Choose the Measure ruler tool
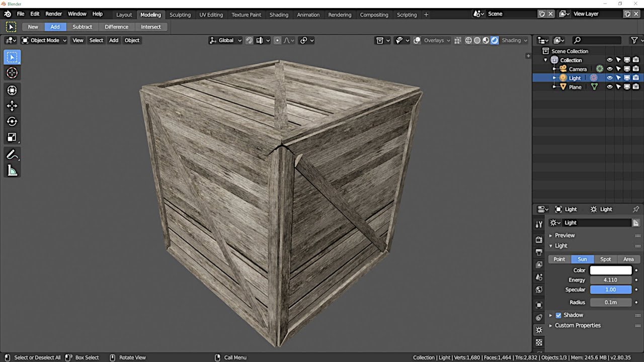 pos(12,171)
